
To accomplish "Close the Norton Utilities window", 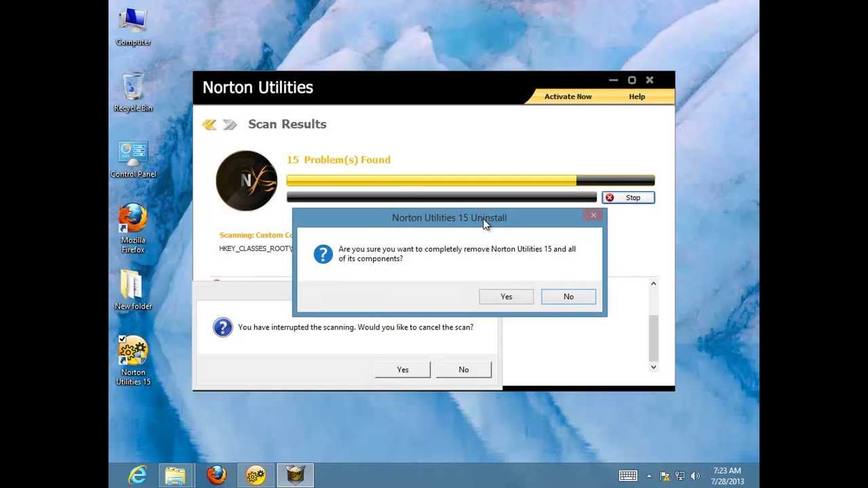I will [x=650, y=80].
